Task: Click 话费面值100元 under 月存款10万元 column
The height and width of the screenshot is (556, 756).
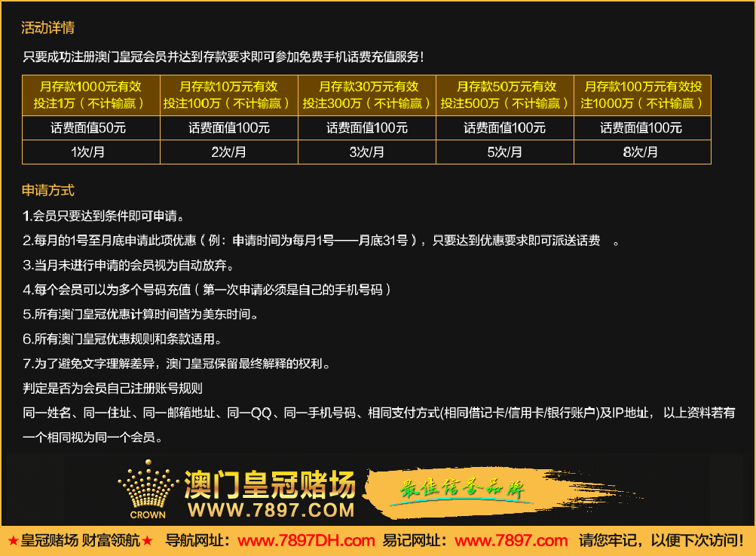Action: tap(229, 128)
